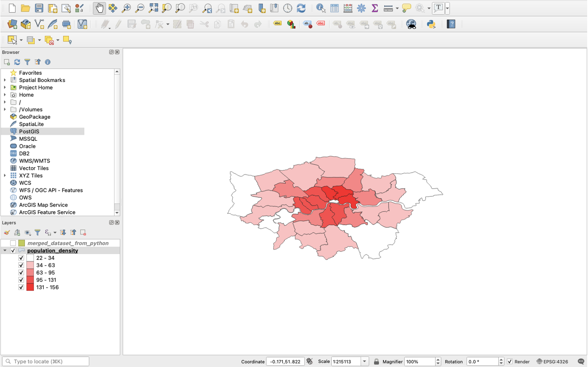
Task: Select WMS/WMTS in the Browser panel
Action: 34,160
